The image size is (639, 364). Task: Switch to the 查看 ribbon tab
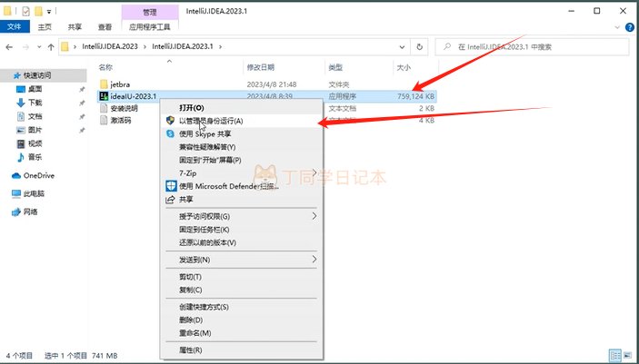[105, 27]
